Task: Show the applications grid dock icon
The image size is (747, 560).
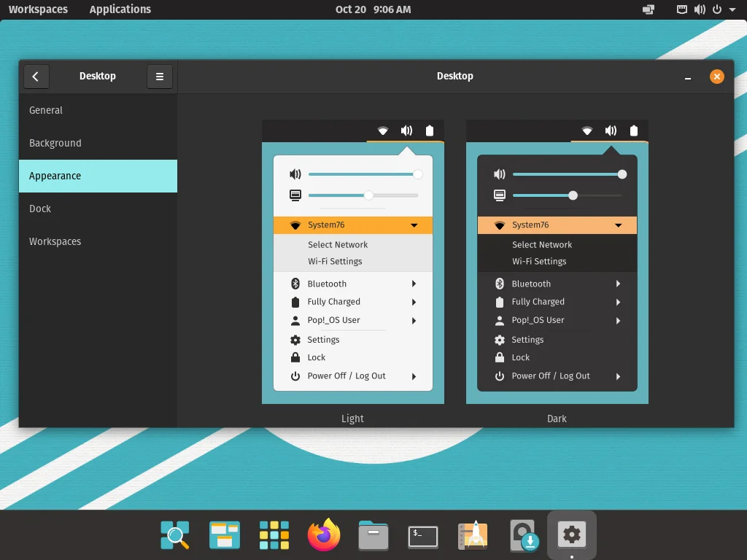Action: (274, 536)
